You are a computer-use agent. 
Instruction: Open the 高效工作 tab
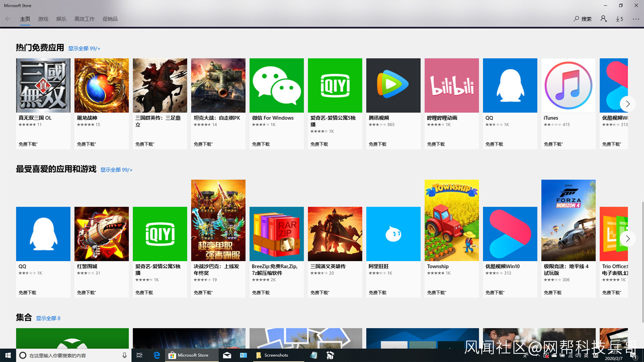pyautogui.click(x=84, y=19)
